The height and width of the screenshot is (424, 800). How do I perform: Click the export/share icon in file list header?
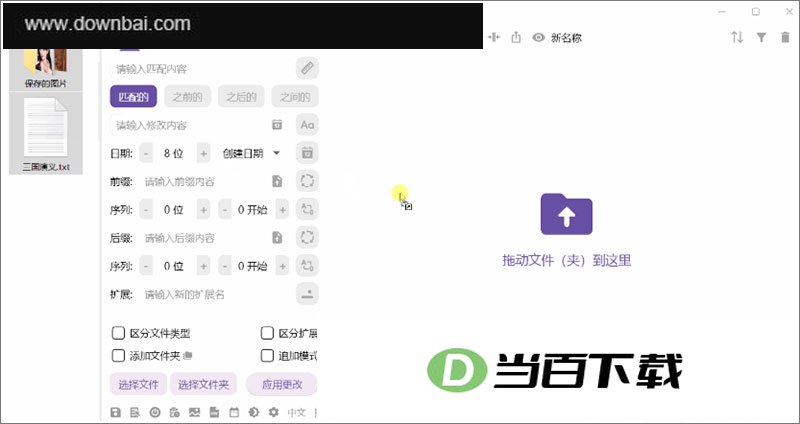[x=516, y=37]
